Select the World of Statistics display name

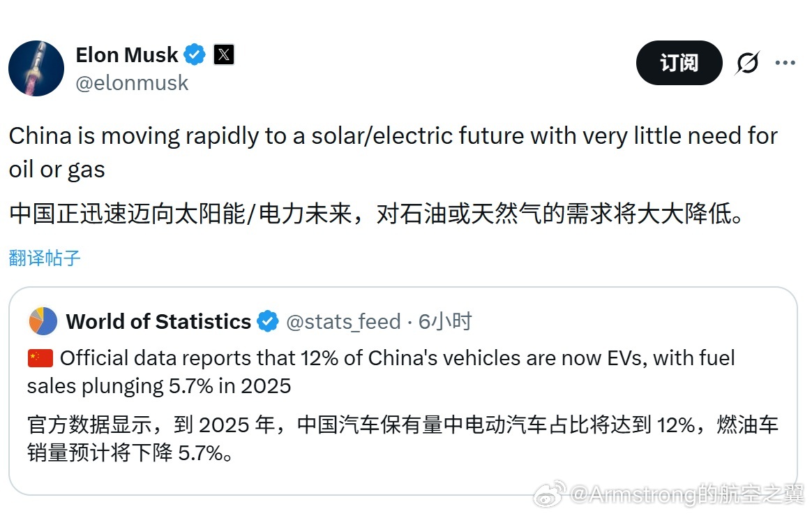(158, 321)
